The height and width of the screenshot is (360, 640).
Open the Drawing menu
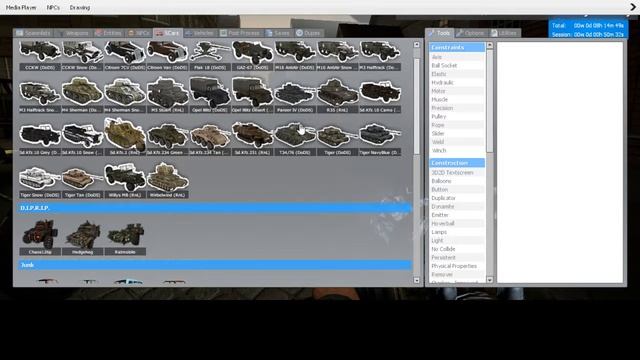(80, 7)
